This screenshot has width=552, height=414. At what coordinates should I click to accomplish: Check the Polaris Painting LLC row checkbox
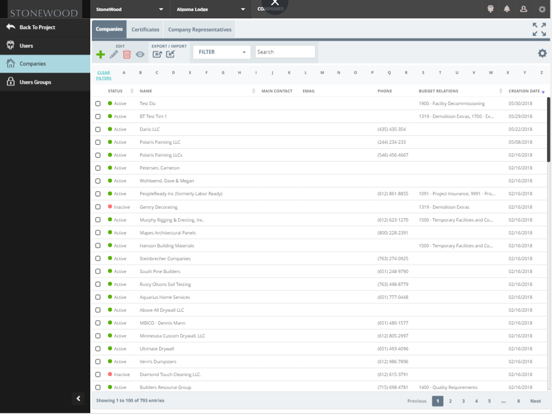pyautogui.click(x=98, y=142)
